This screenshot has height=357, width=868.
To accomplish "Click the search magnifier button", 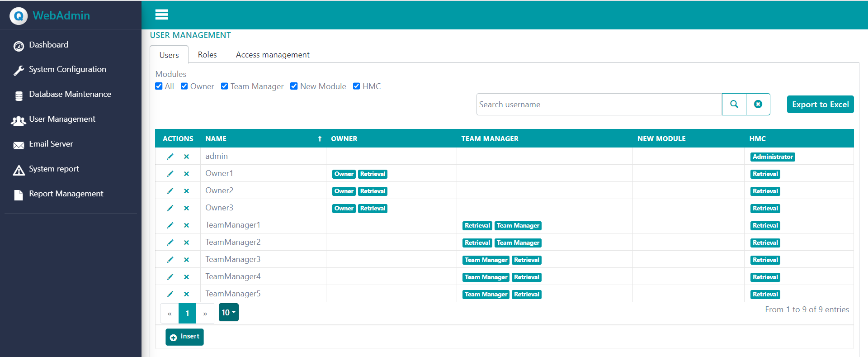I will point(734,105).
